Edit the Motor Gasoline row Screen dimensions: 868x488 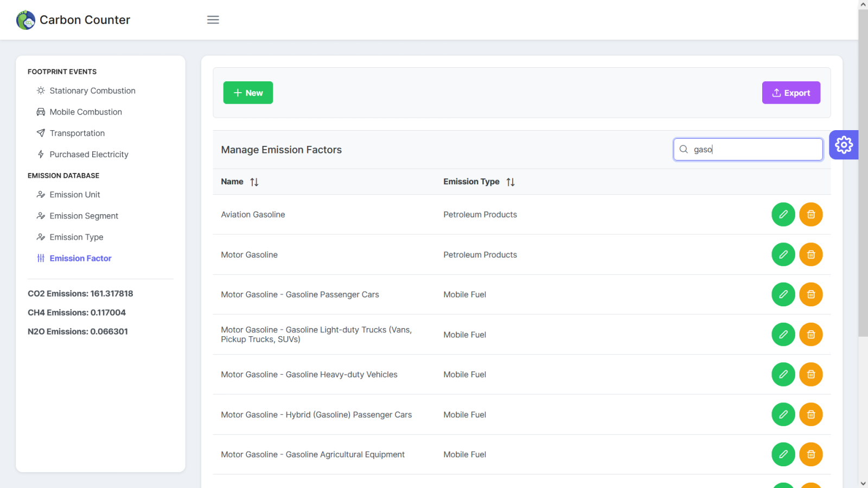click(x=783, y=255)
